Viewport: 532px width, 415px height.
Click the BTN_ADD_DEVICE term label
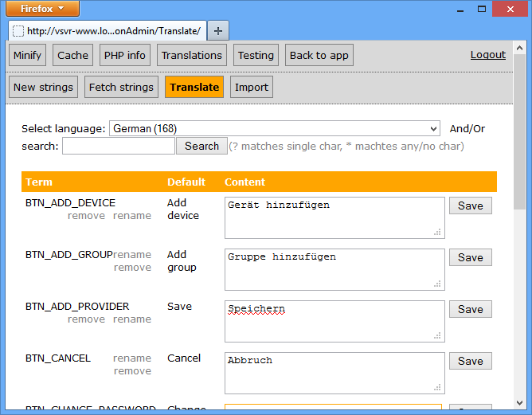click(x=70, y=203)
